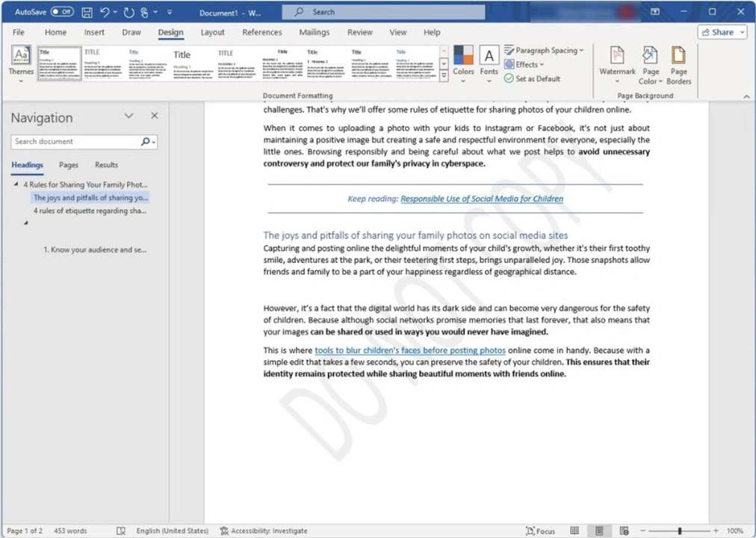Open the Review tab

pos(359,32)
